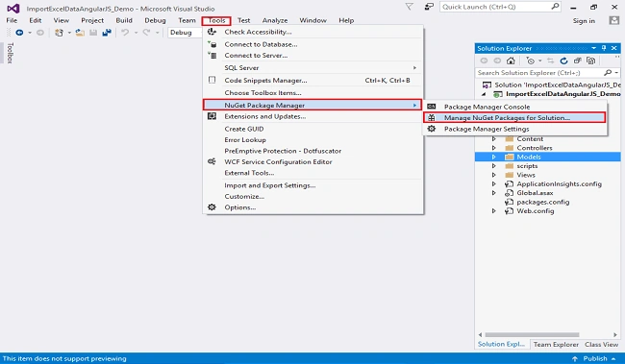The width and height of the screenshot is (625, 364).
Task: Expand the Web.config node
Action: point(494,211)
